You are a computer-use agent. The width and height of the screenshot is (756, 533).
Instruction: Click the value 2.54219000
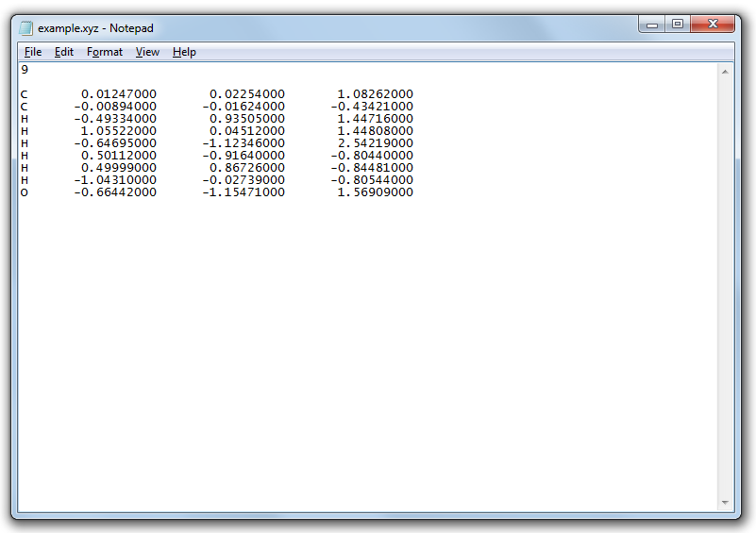point(375,143)
